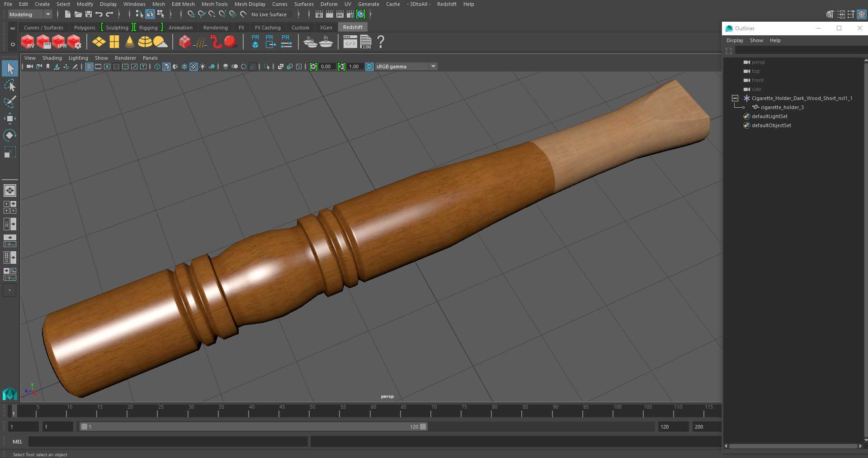Open Redshift LOG file icon
The width and height of the screenshot is (868, 458).
[366, 42]
